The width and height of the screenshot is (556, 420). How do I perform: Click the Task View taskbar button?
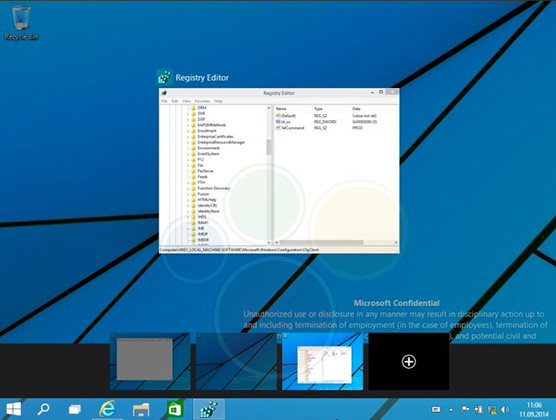pos(74,409)
